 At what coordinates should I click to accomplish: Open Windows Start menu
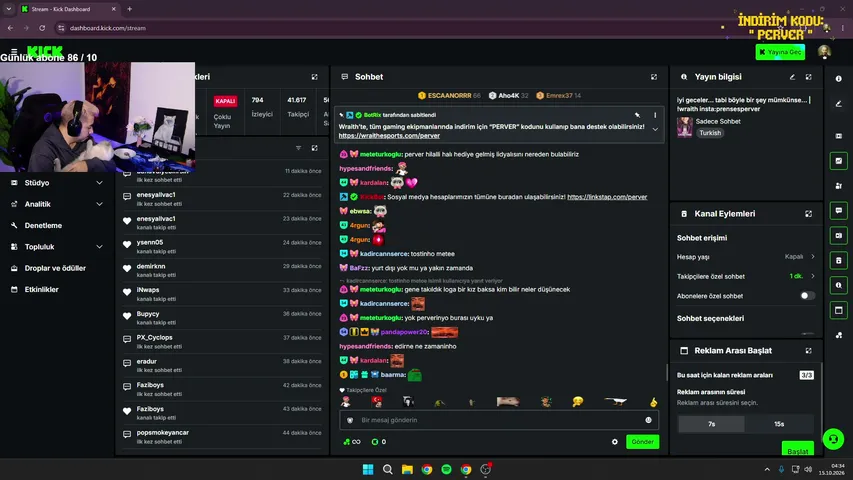[x=368, y=469]
